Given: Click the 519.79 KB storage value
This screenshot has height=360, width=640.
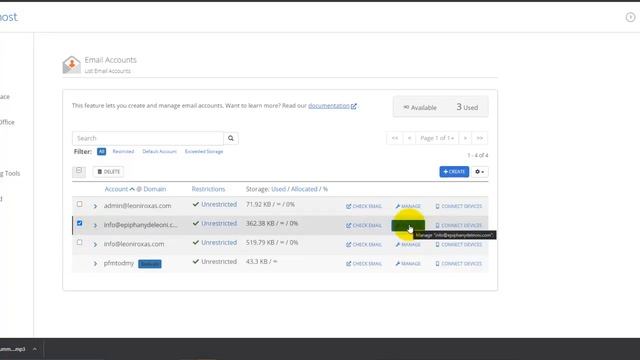Looking at the screenshot, I should point(257,242).
